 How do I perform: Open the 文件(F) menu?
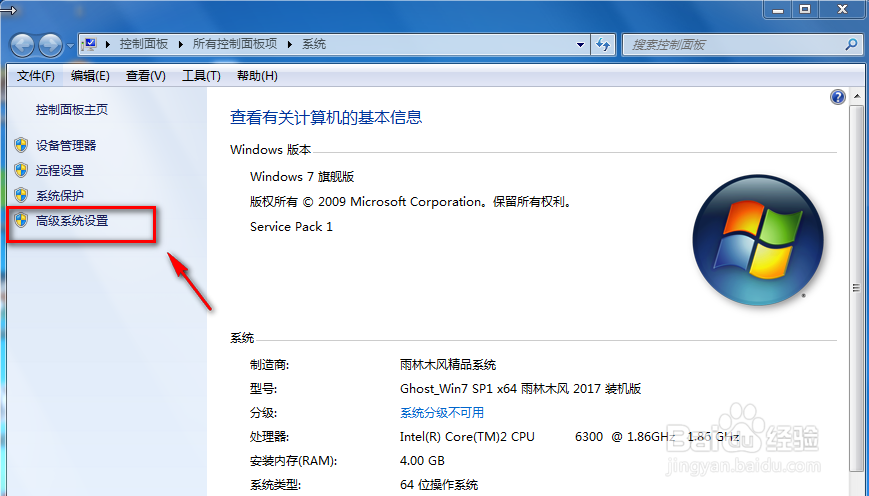click(35, 76)
